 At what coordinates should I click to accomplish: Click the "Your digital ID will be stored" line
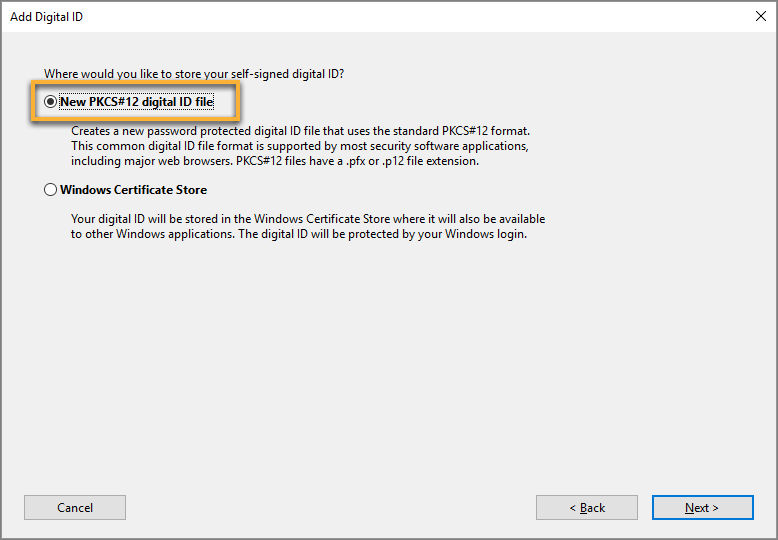point(308,219)
